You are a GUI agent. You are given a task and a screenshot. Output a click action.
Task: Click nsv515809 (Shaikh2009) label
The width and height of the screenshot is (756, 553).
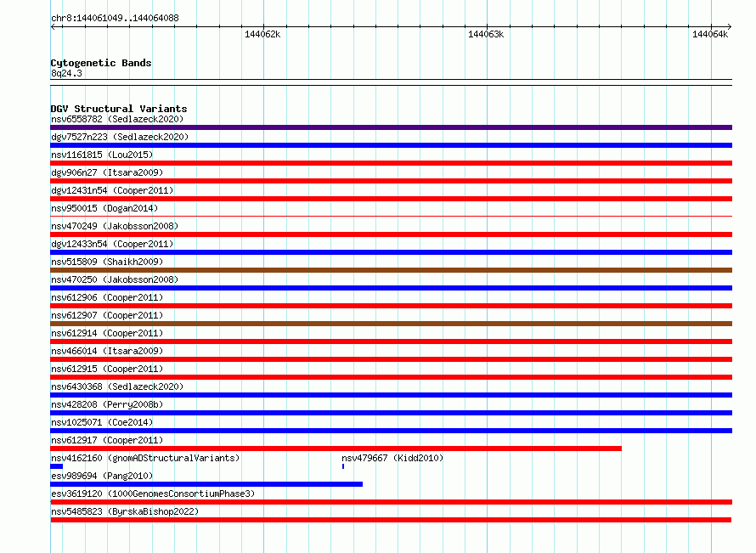tap(107, 262)
